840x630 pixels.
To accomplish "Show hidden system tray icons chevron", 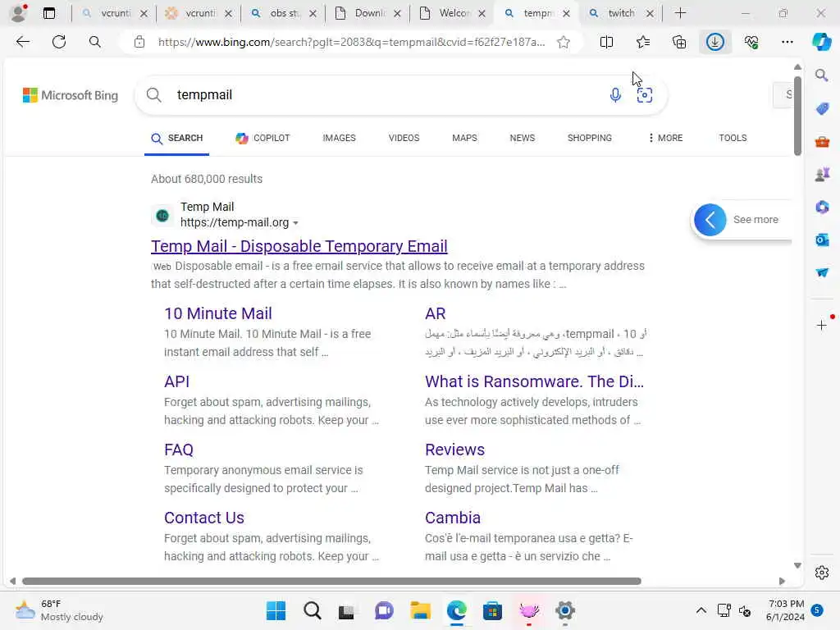I will pos(701,610).
